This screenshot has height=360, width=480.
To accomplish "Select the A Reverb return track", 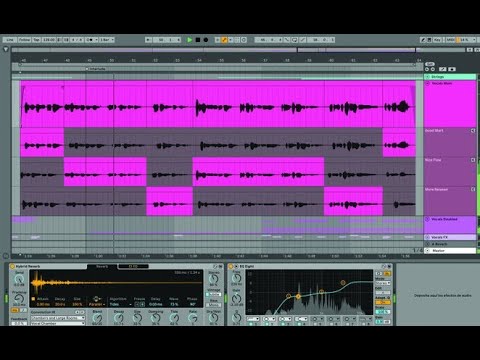I will tap(450, 244).
